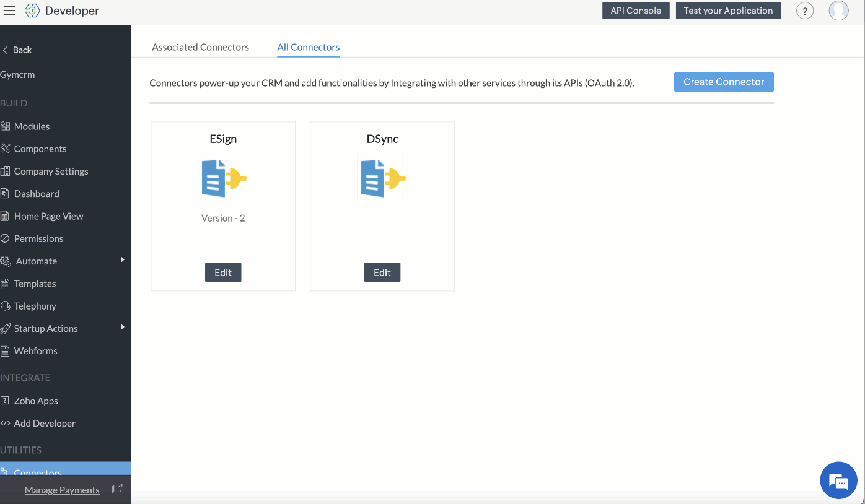Click the Create Connector button
Screen dimensions: 865x504
724,82
